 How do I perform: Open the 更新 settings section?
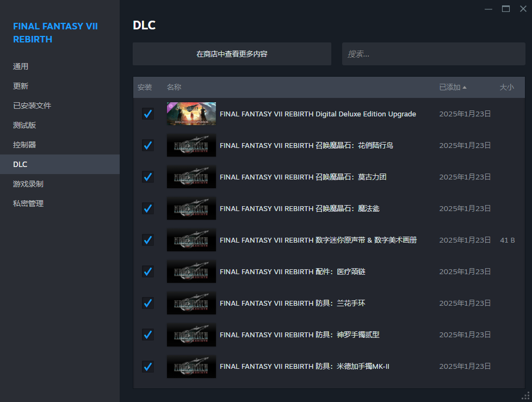coord(21,85)
